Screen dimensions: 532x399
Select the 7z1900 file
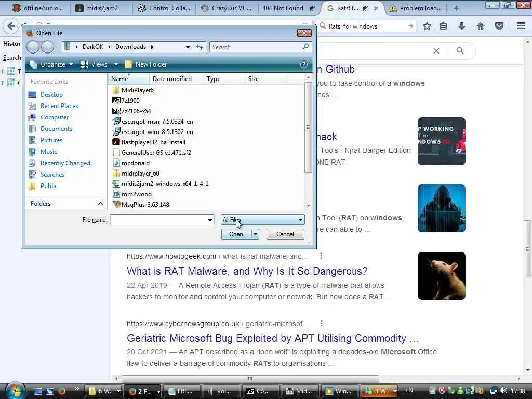click(x=130, y=101)
